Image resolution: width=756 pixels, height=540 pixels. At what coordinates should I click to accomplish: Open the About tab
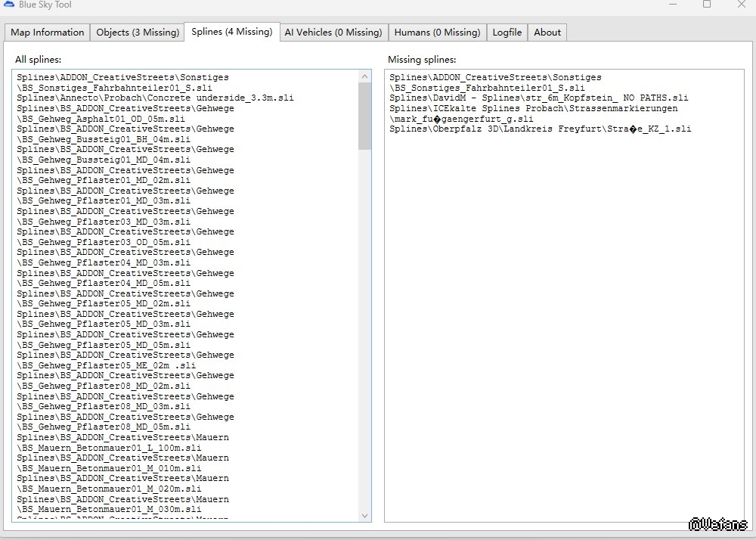pos(547,33)
